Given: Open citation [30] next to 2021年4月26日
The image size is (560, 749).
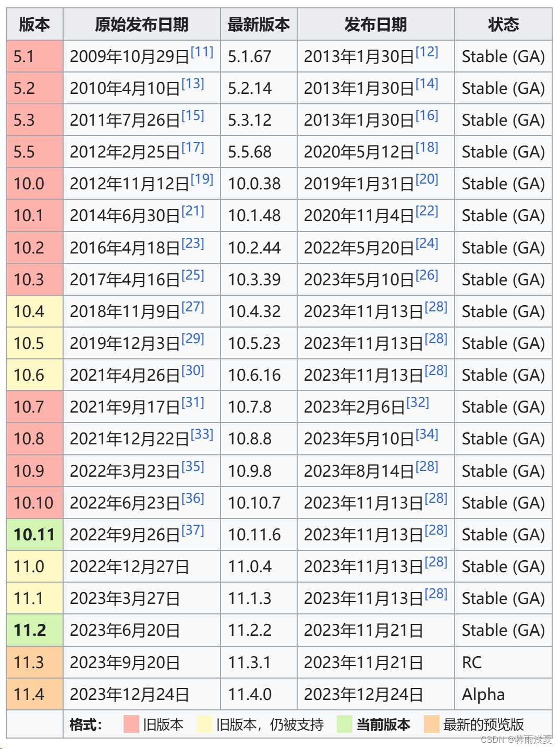Looking at the screenshot, I should tap(193, 370).
